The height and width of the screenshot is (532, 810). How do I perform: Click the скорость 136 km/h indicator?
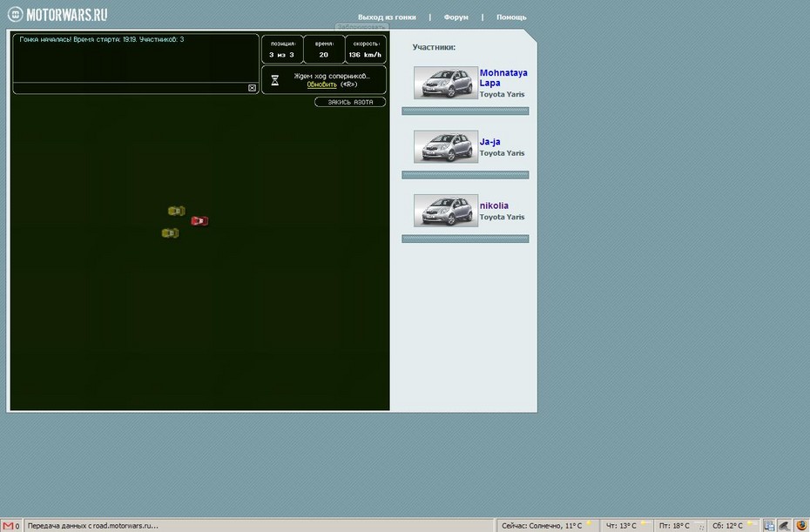366,49
